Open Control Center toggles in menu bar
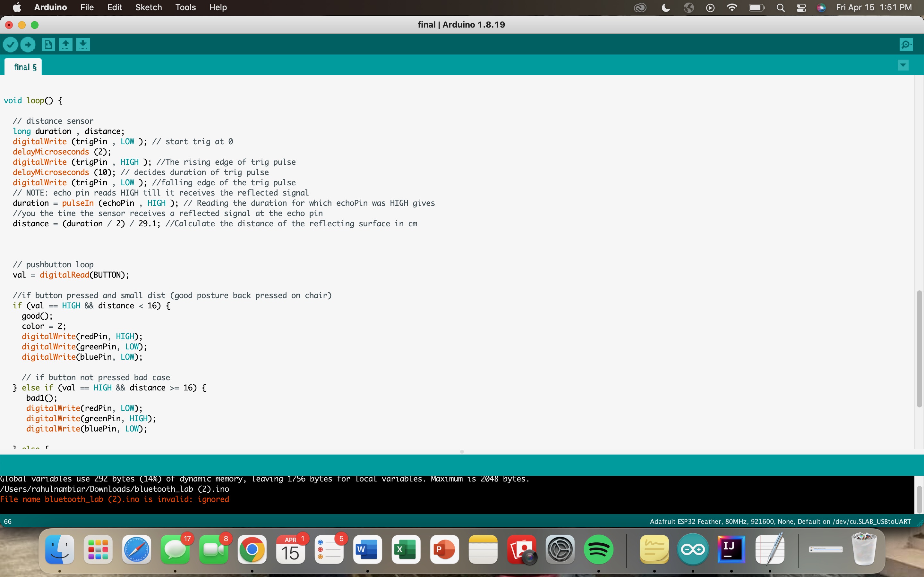Image resolution: width=924 pixels, height=577 pixels. (x=801, y=8)
